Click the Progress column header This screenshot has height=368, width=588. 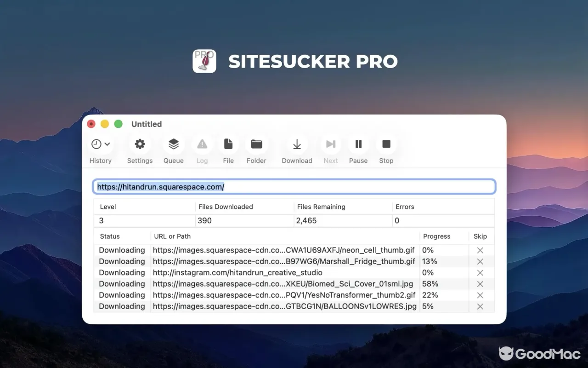click(437, 236)
